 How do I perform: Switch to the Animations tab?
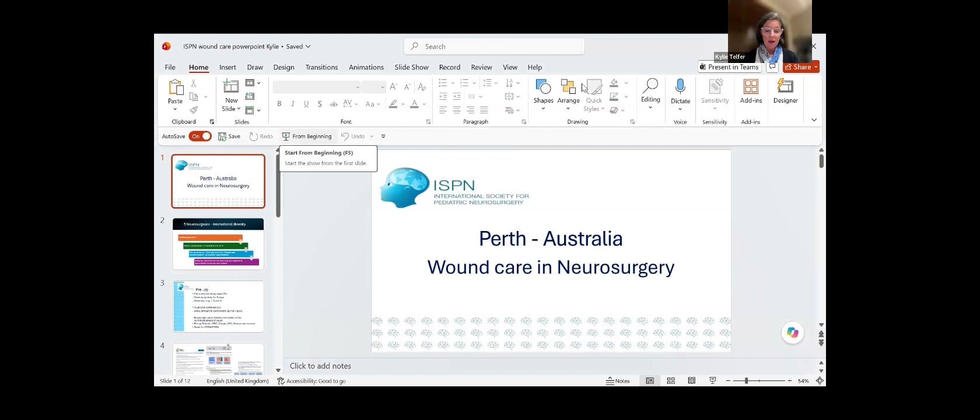point(366,67)
